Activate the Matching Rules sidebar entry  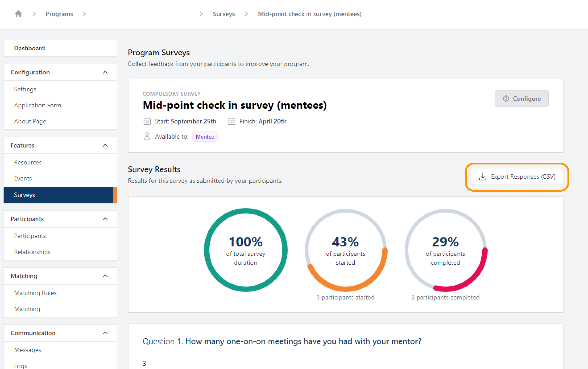[x=35, y=293]
